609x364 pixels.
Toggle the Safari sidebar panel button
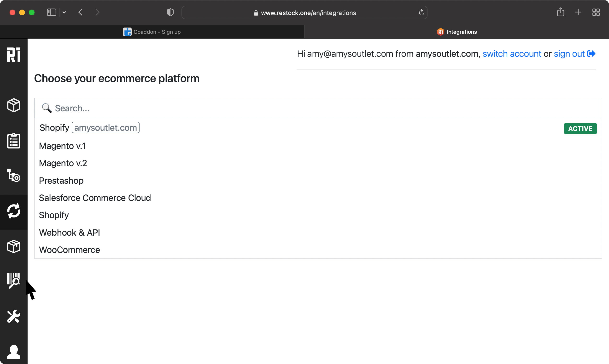pos(52,12)
